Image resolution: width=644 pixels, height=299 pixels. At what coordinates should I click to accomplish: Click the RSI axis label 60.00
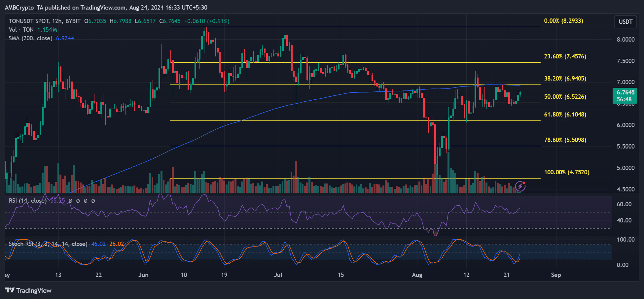coord(624,204)
